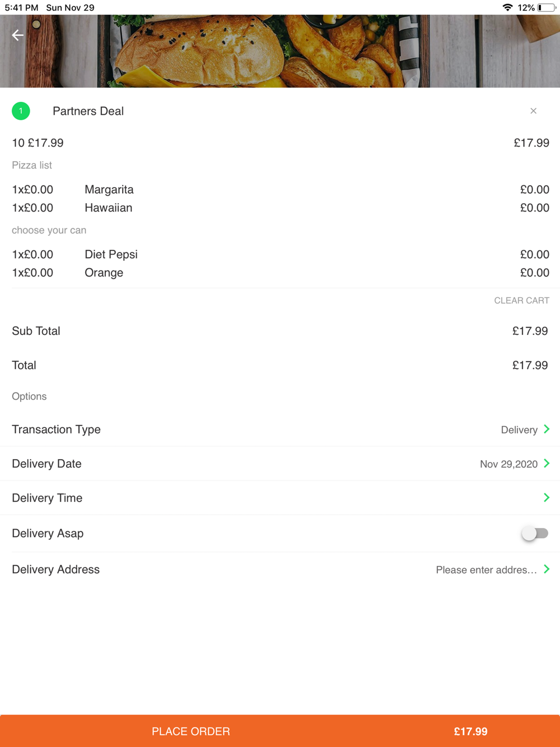Clear the cart
This screenshot has height=747, width=560.
(521, 301)
